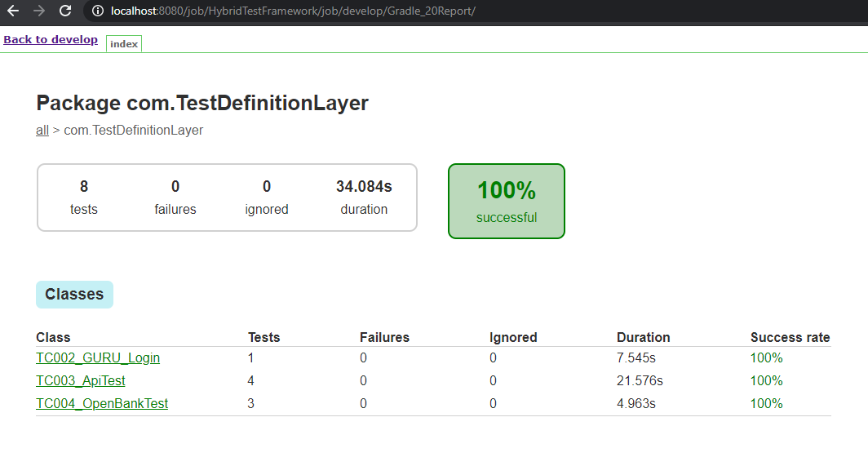The width and height of the screenshot is (868, 475).
Task: Open the TC003_ApiTest class report
Action: (81, 381)
